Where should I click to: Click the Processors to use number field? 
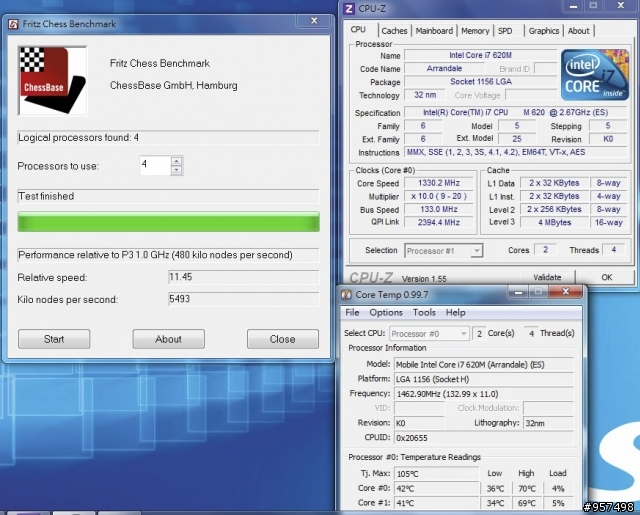tap(155, 166)
